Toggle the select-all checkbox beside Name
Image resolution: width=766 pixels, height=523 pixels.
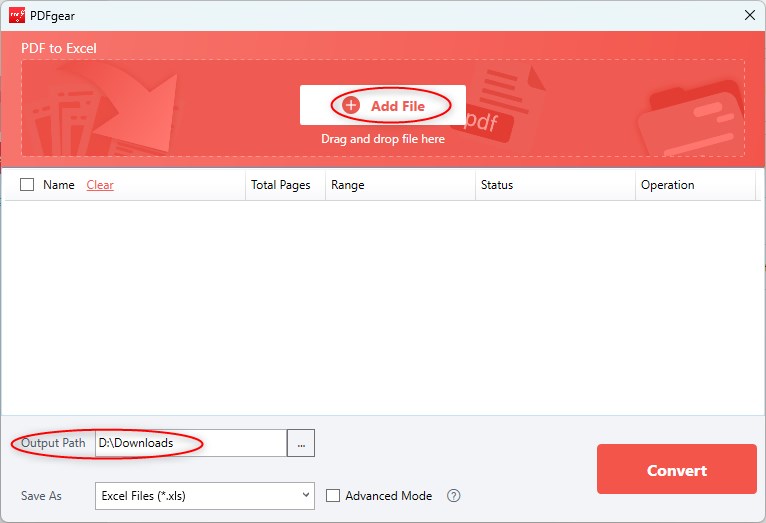[x=27, y=185]
